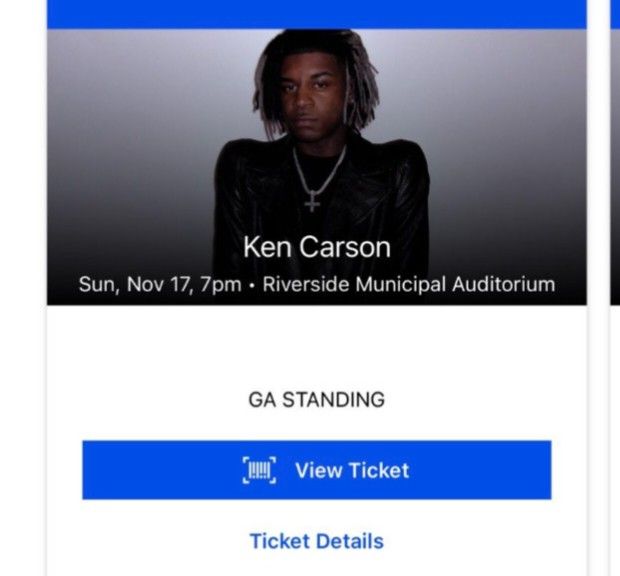Tap the 7pm time in the event subtitle
This screenshot has height=576, width=620.
click(223, 285)
